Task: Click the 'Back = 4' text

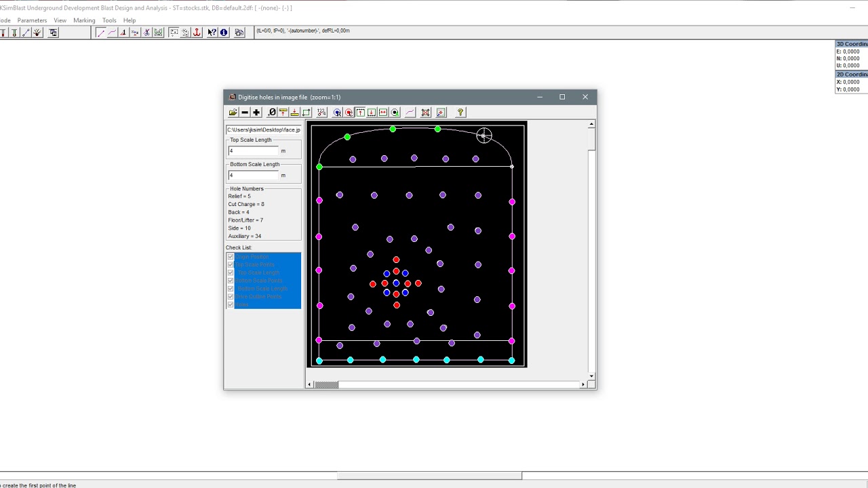Action: pos(239,212)
